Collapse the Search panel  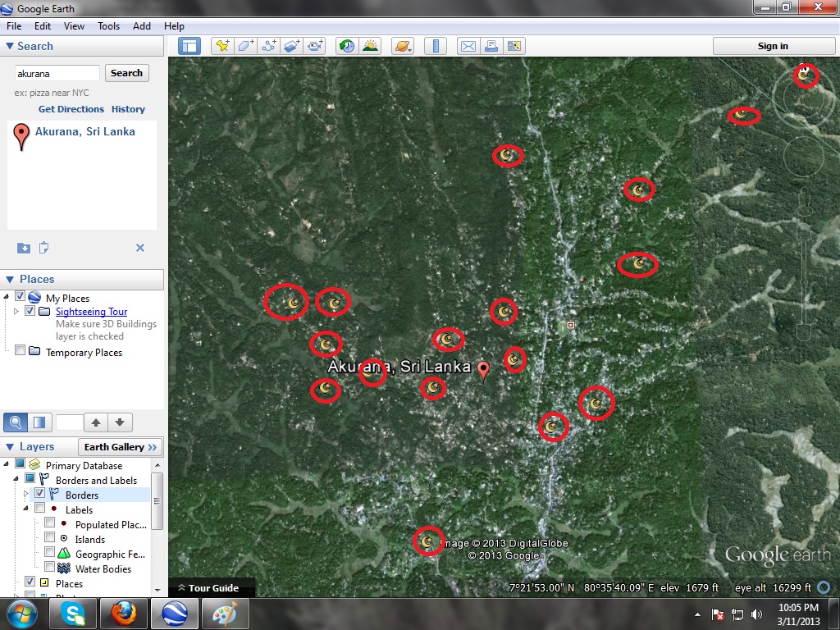pos(10,46)
